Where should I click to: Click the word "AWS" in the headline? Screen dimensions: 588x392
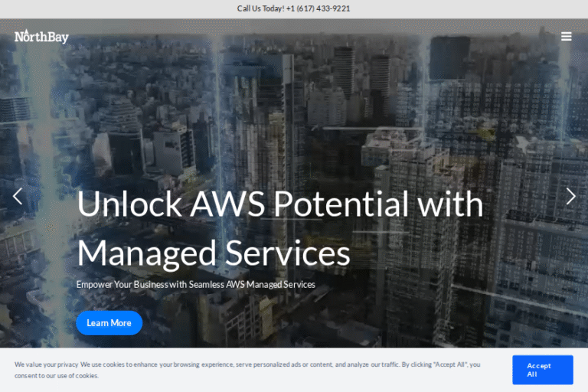(x=227, y=204)
